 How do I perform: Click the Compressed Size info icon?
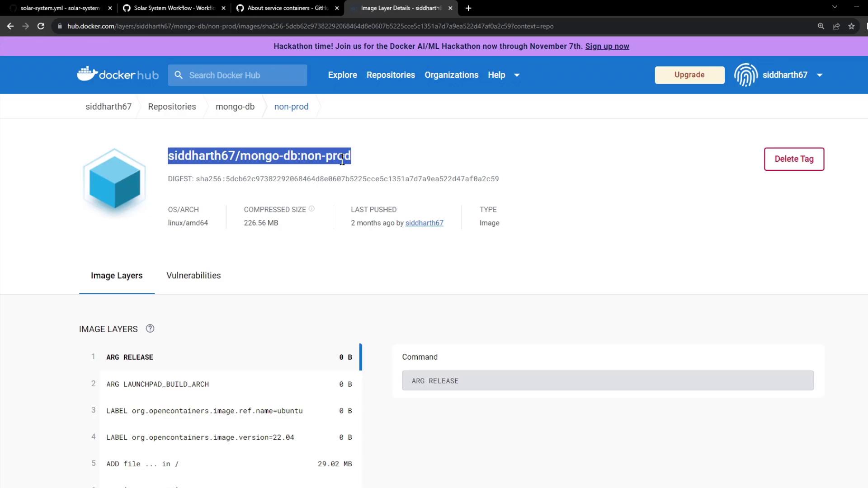click(311, 209)
